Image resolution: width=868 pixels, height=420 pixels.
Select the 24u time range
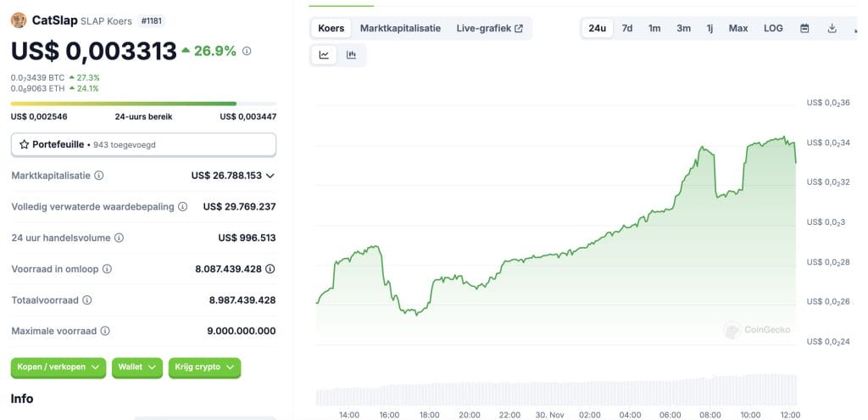pos(598,28)
